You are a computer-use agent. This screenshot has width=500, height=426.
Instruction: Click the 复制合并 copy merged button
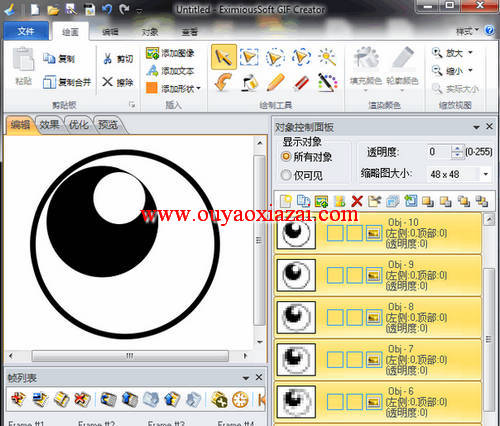(67, 82)
